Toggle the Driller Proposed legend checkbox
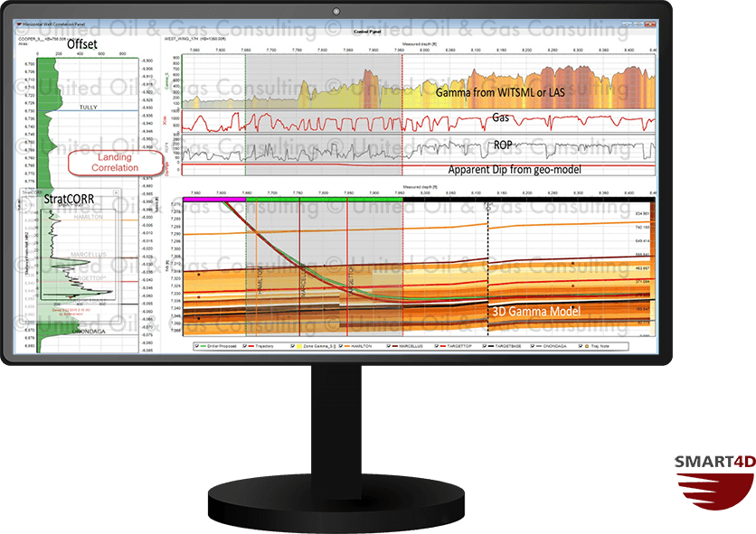 tap(195, 345)
